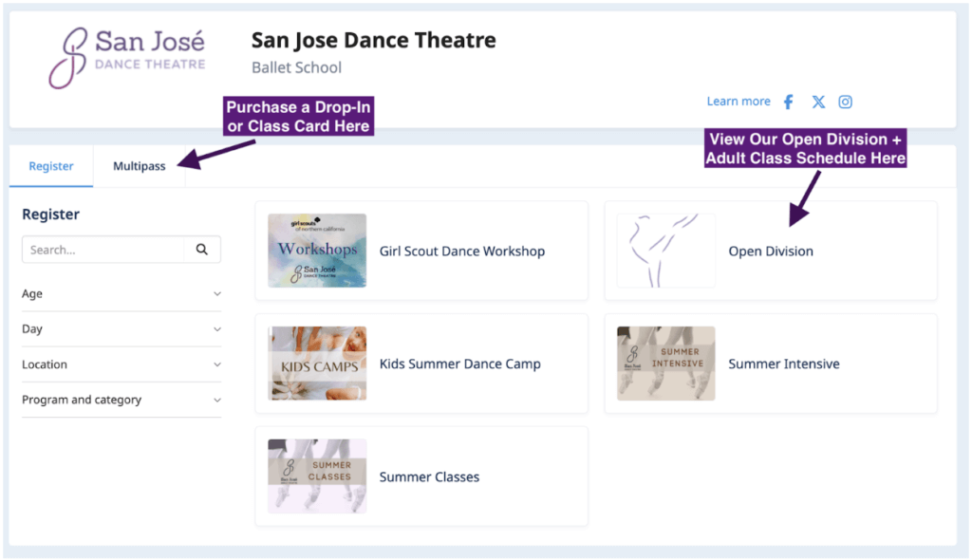Click the search magnifier icon
Screen dimensions: 972x560
point(201,250)
